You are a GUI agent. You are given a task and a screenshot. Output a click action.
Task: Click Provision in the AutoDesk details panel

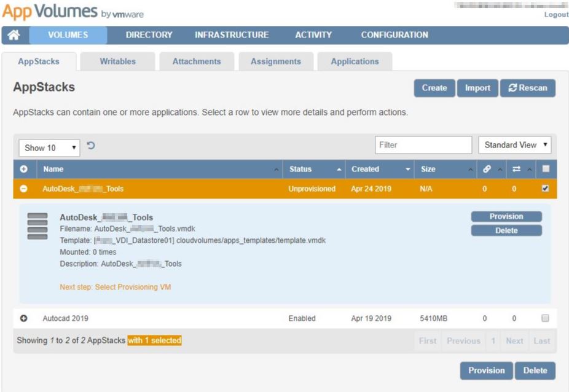point(506,217)
